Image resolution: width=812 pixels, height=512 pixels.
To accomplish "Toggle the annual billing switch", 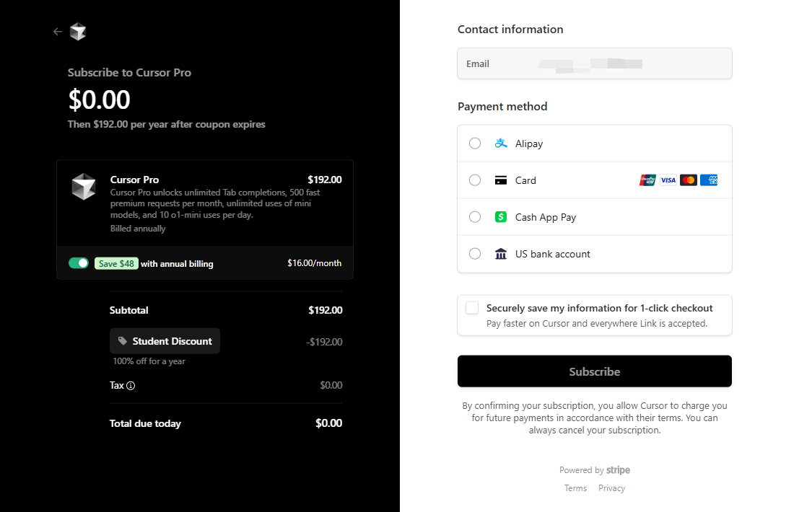I will coord(79,263).
